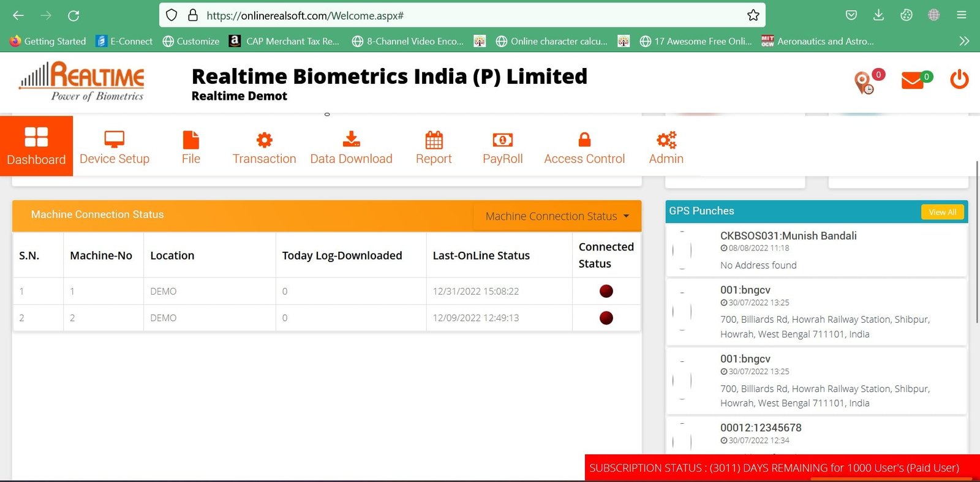Open browser downloads panel
Viewport: 980px width, 482px height.
click(x=878, y=15)
